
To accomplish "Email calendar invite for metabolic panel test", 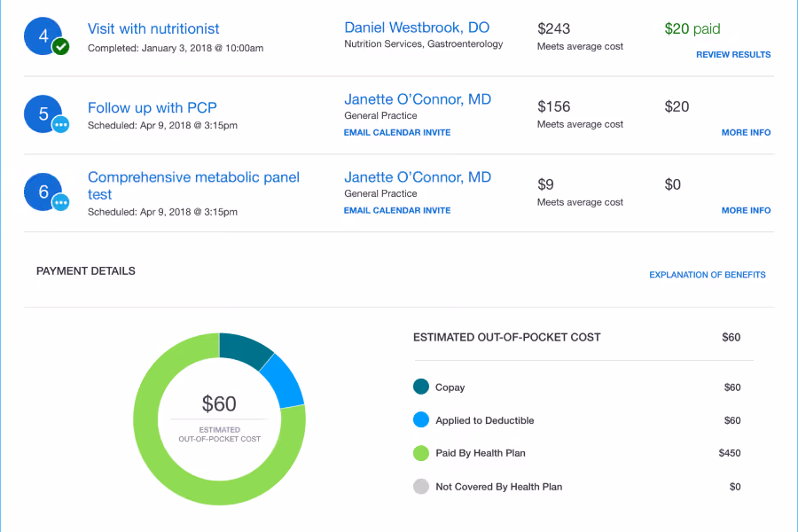I will 397,210.
